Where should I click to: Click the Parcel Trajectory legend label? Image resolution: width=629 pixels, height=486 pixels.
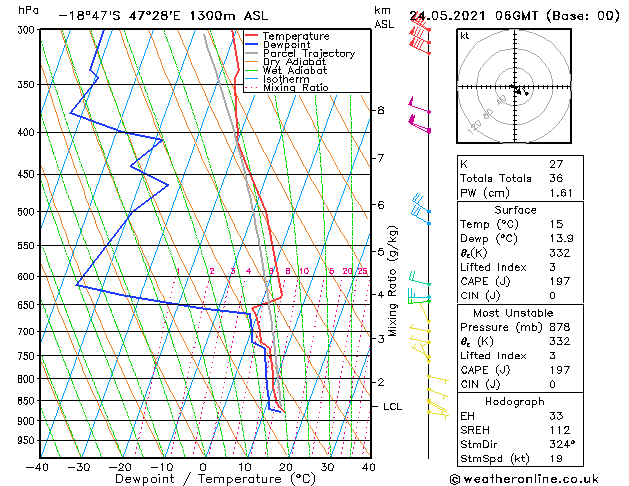click(x=309, y=53)
